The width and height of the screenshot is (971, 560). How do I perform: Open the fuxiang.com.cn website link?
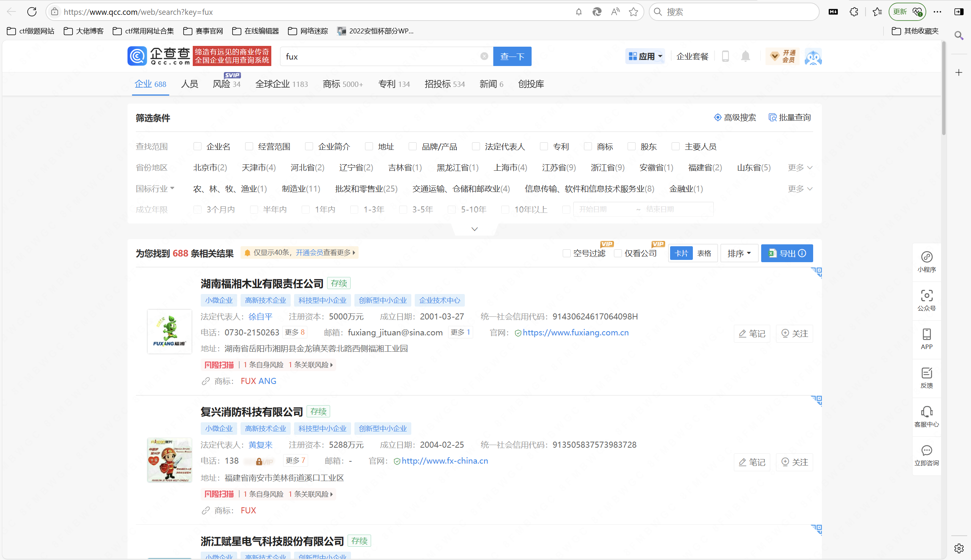576,332
